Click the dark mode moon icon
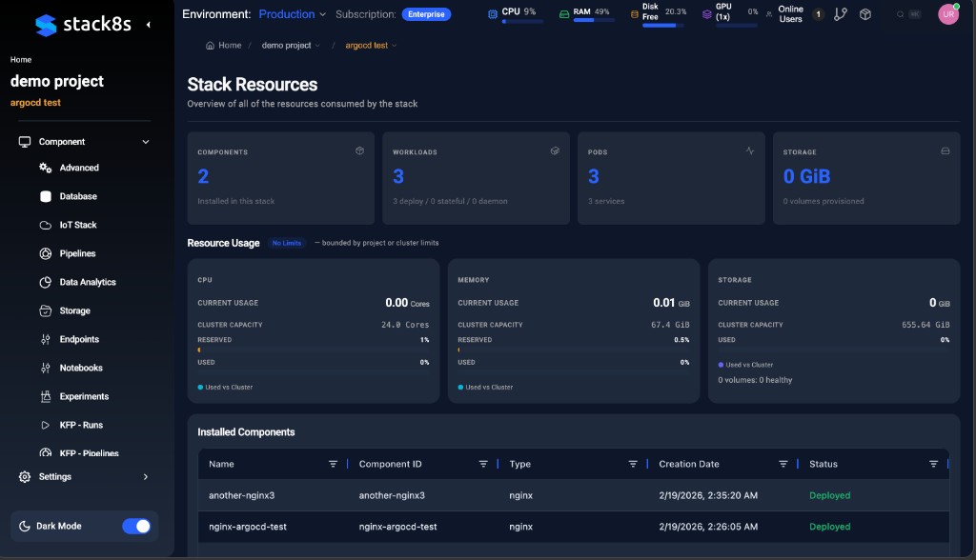 tap(24, 527)
